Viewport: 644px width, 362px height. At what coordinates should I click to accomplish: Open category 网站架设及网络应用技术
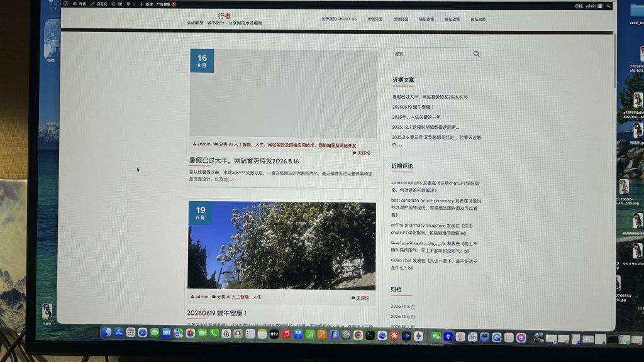point(291,145)
